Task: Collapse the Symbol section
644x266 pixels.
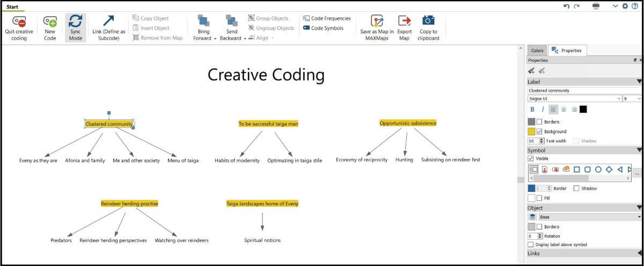Action: click(x=639, y=150)
